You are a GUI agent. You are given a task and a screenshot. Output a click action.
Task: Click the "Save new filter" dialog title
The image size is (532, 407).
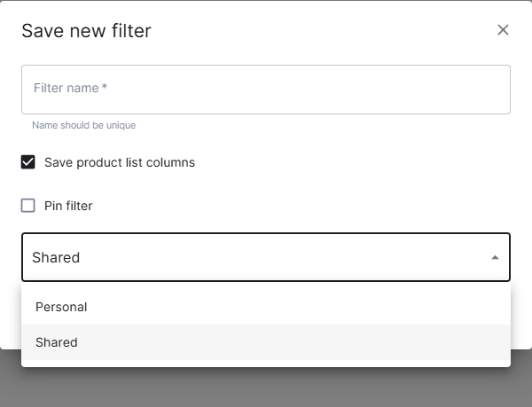coord(86,31)
